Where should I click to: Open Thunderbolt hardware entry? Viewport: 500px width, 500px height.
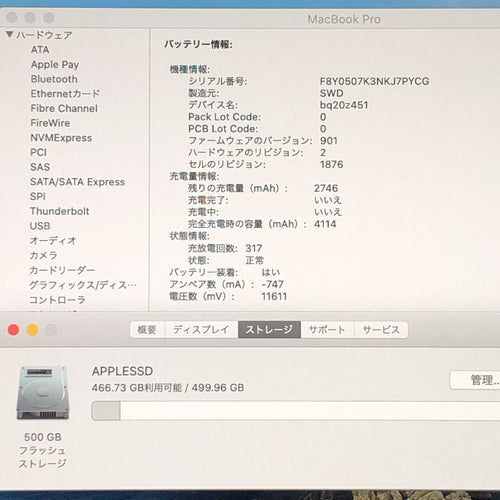(59, 211)
